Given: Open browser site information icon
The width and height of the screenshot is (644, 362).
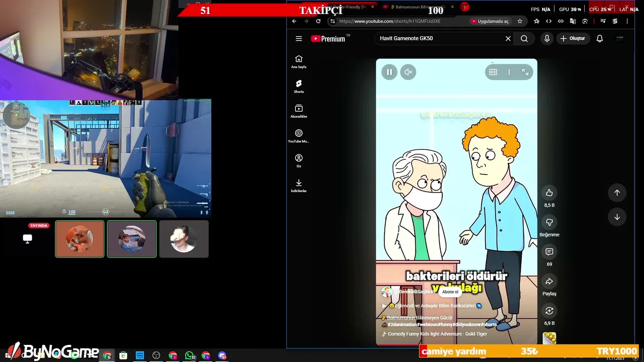Looking at the screenshot, I should click(333, 21).
